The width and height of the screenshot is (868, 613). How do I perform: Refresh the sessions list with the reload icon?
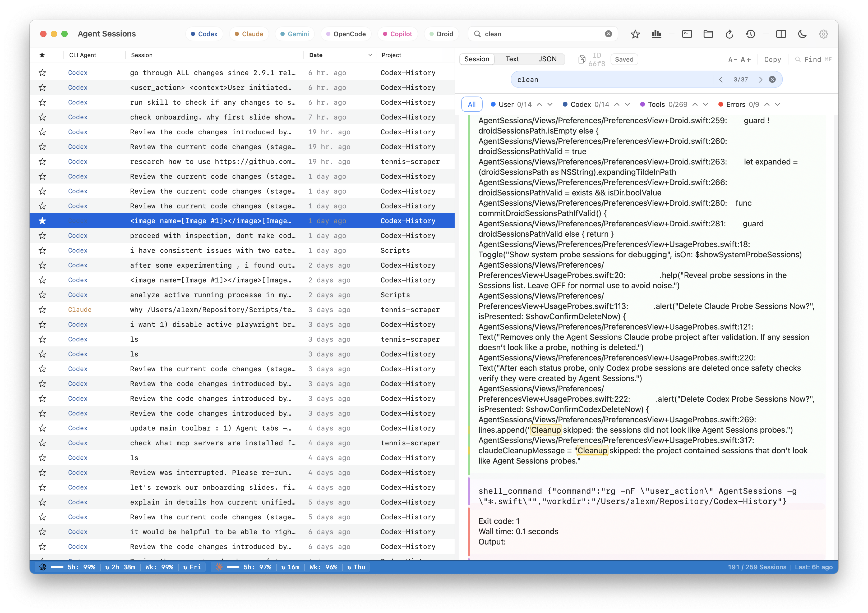point(730,34)
